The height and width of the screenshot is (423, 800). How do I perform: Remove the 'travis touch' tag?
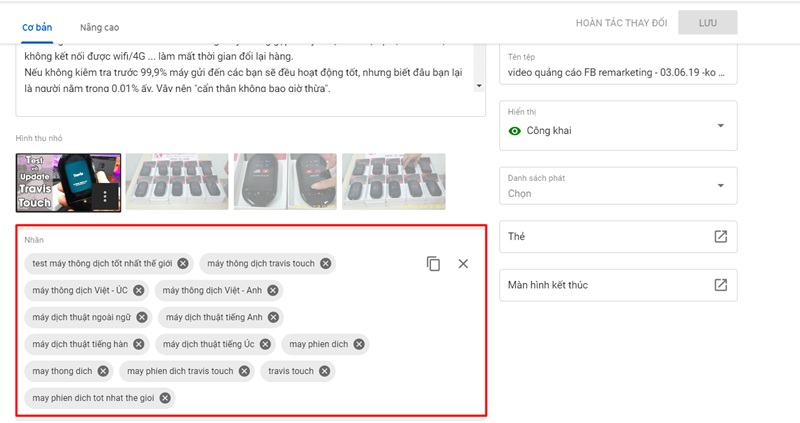(324, 371)
